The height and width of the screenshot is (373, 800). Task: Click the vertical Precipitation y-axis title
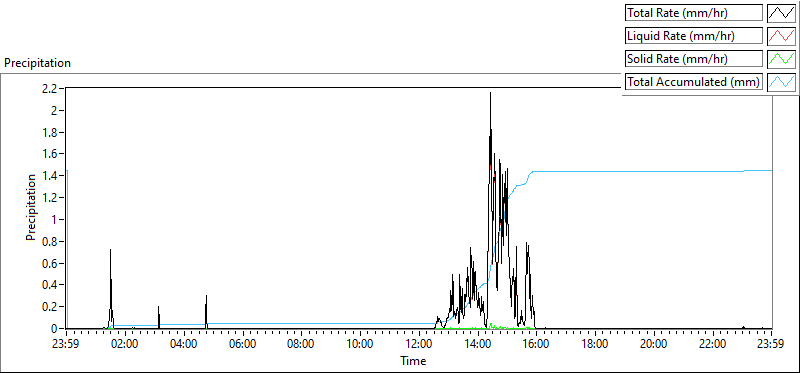point(31,208)
